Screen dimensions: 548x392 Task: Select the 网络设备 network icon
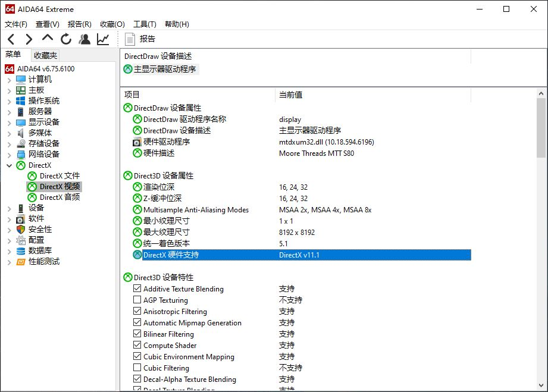(x=21, y=155)
